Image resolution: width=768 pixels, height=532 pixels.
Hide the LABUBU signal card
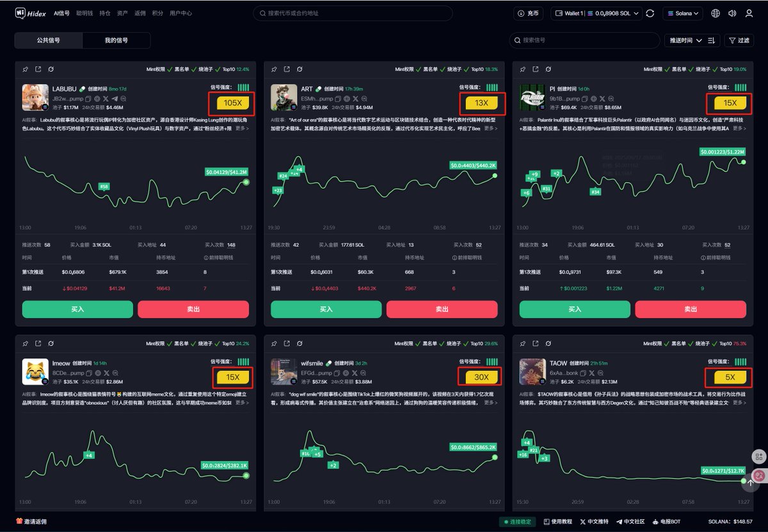click(x=51, y=69)
